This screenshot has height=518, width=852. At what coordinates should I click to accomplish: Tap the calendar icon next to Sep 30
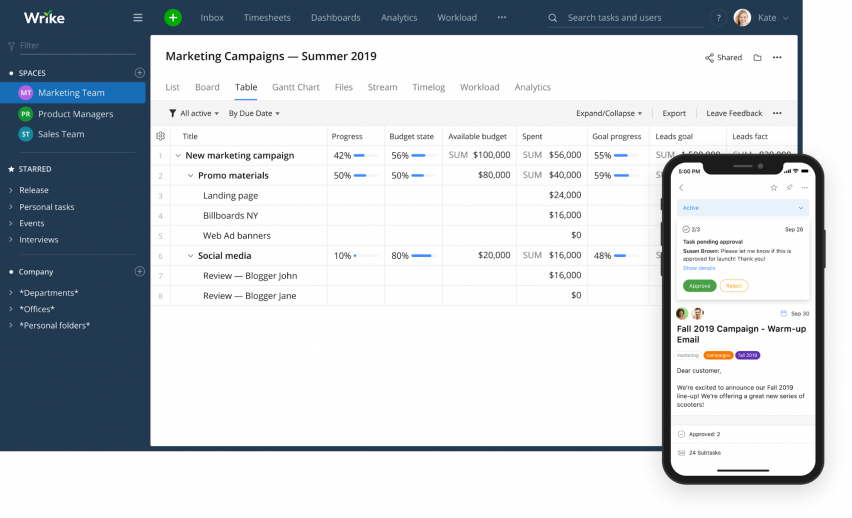click(784, 314)
